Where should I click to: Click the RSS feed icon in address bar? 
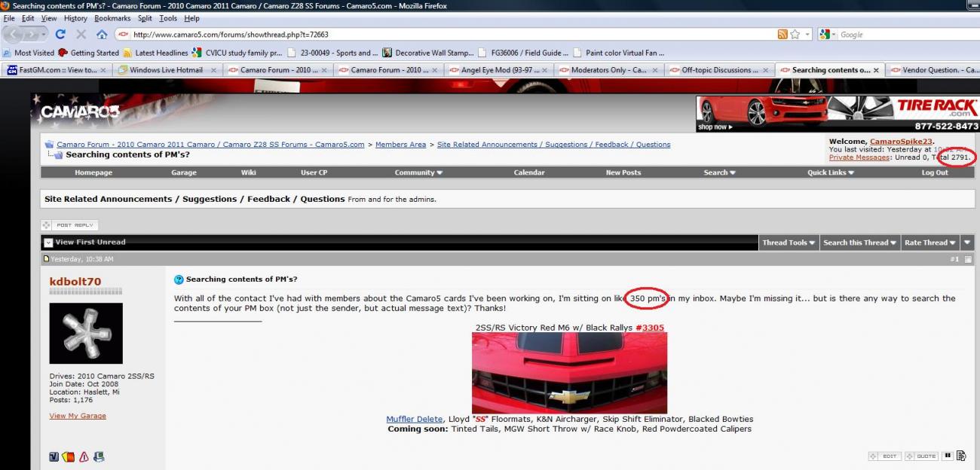(x=782, y=35)
